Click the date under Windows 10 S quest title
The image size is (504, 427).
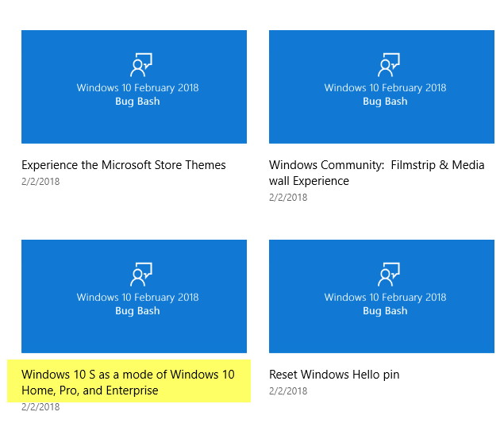point(40,407)
